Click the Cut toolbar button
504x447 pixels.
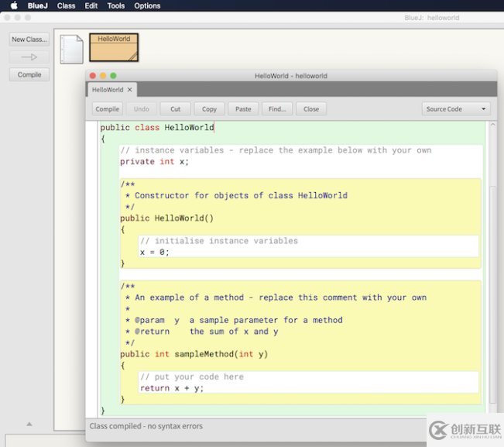pos(175,109)
